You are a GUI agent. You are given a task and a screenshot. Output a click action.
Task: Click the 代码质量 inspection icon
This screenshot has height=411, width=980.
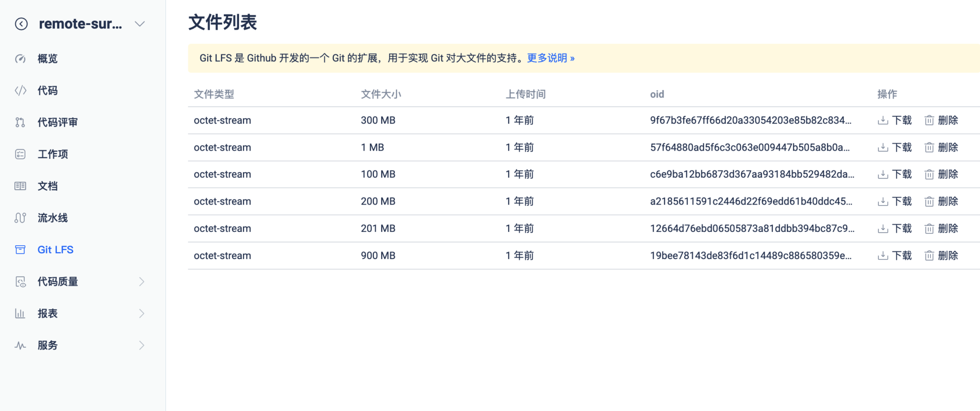pos(20,282)
